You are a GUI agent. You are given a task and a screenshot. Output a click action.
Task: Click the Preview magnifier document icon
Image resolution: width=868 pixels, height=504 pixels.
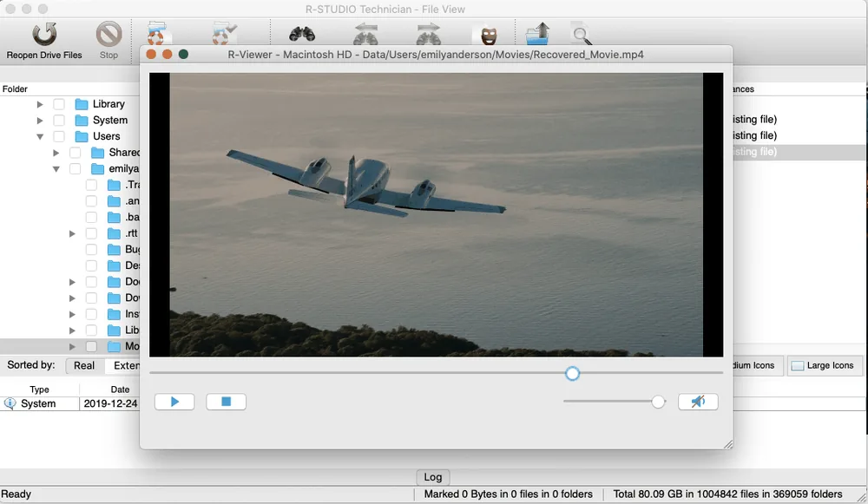click(582, 36)
